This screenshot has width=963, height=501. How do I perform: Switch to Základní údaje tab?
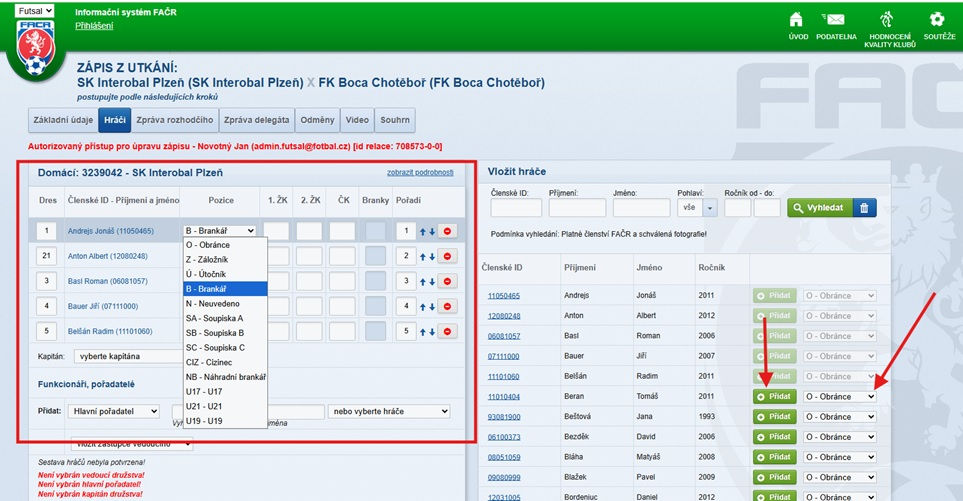[x=63, y=120]
